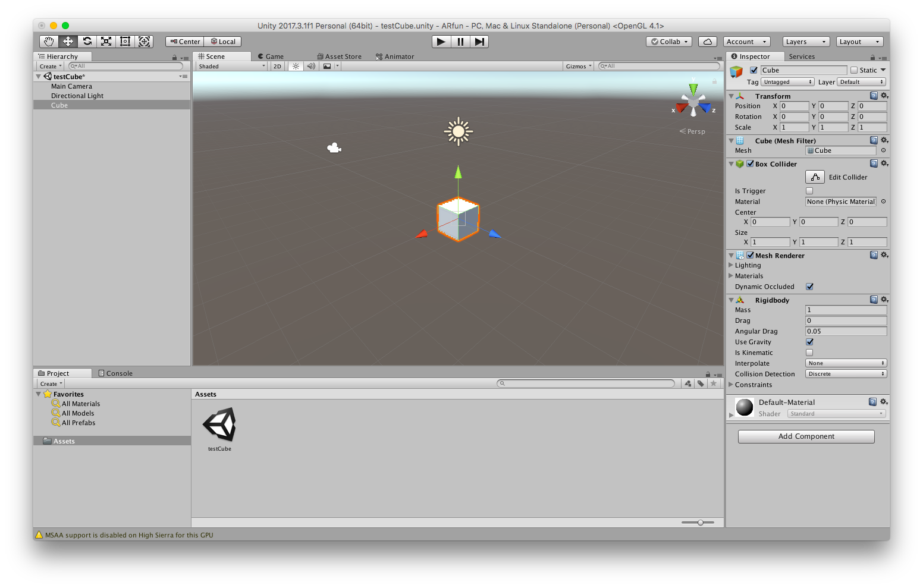This screenshot has height=588, width=923.
Task: Select the Move tool
Action: click(68, 42)
